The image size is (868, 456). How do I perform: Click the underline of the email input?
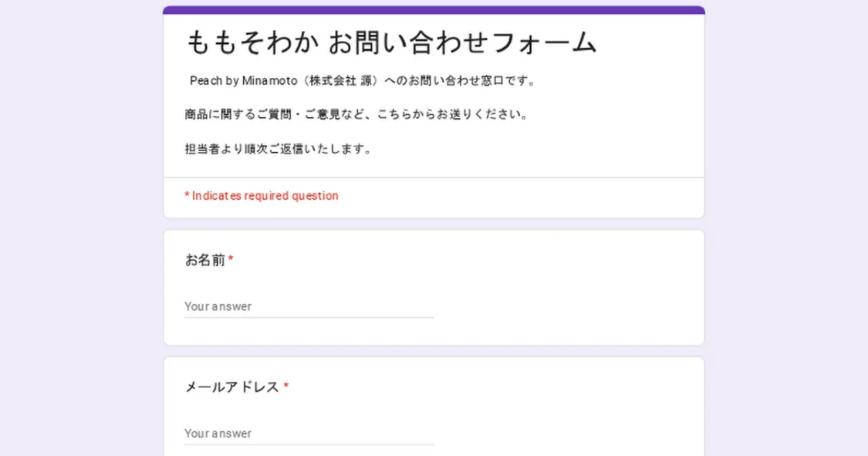[x=309, y=443]
